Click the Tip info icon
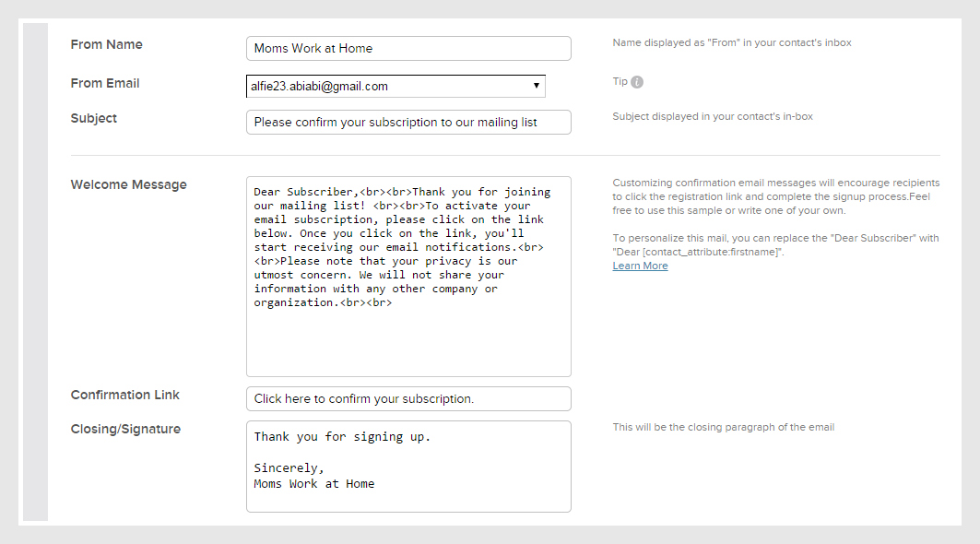Screen dimensions: 980x544 (637, 82)
